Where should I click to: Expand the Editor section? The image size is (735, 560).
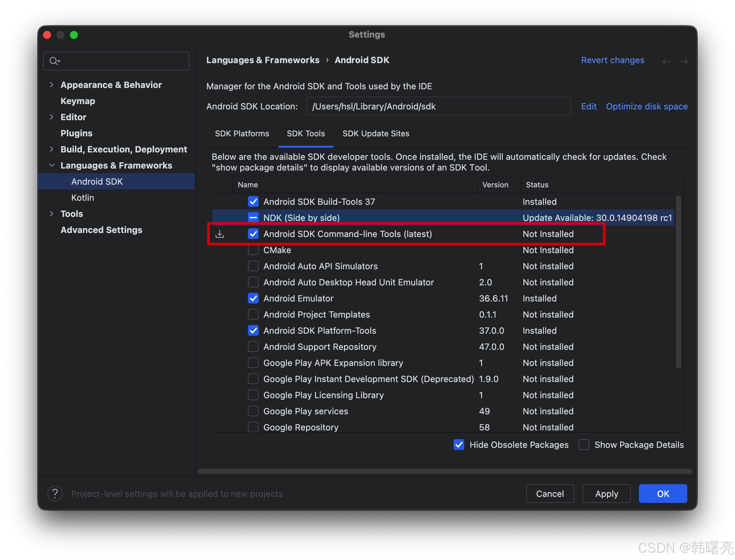[51, 117]
